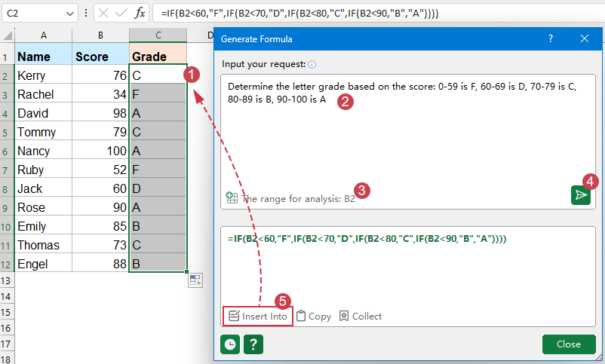Viewport: 605px width, 364px height.
Task: Click the green question mark help button
Action: [x=253, y=344]
